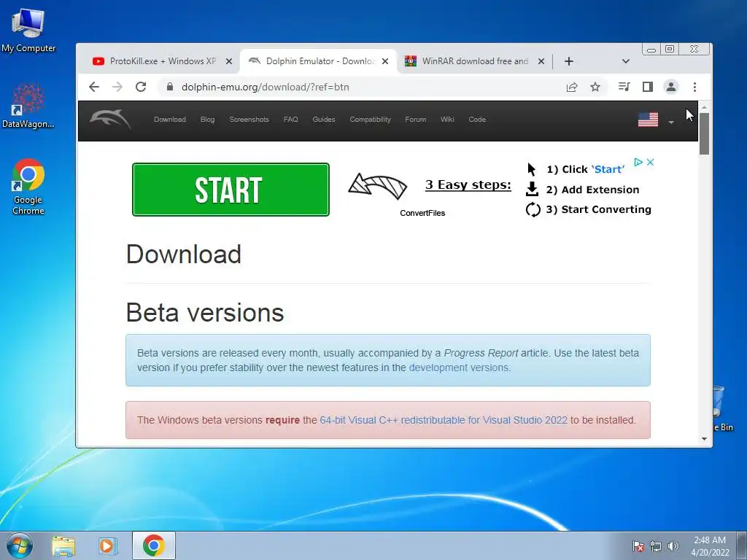The image size is (747, 560).
Task: Dismiss the ad with its X icon
Action: (650, 162)
